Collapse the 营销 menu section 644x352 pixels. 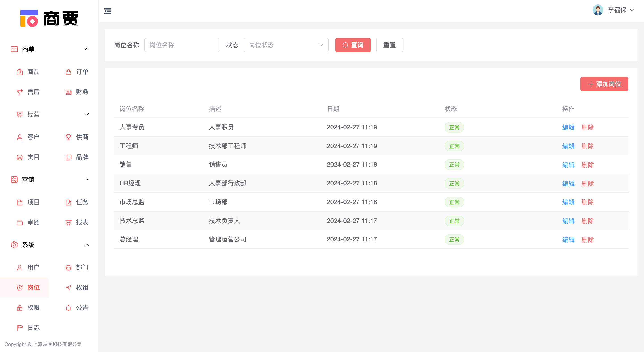click(x=87, y=180)
